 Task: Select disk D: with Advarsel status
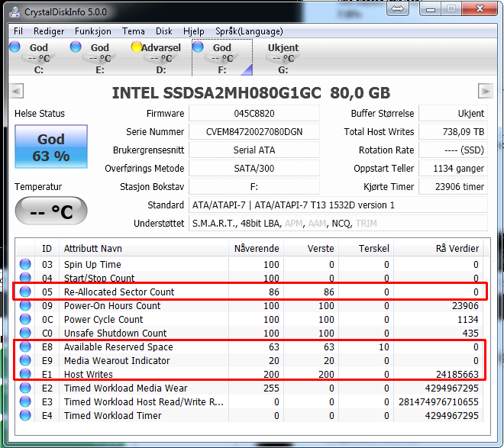tap(160, 58)
